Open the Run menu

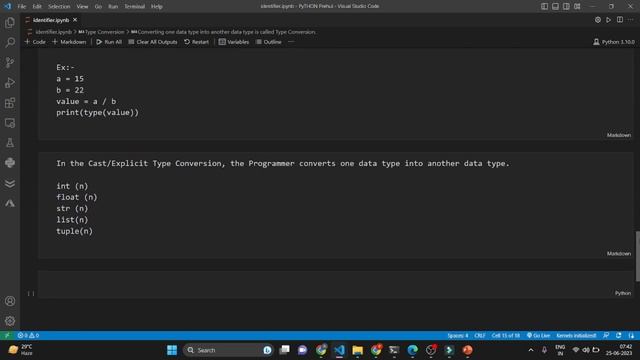click(x=113, y=7)
